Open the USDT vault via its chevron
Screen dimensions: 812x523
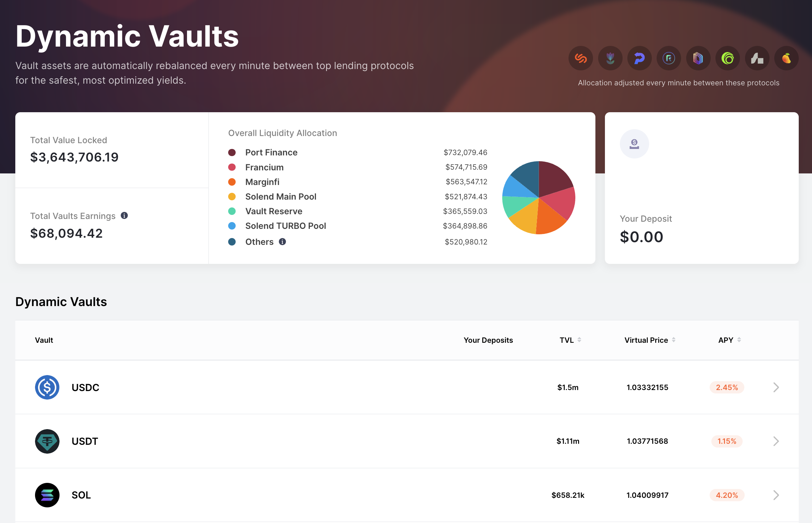coord(776,441)
